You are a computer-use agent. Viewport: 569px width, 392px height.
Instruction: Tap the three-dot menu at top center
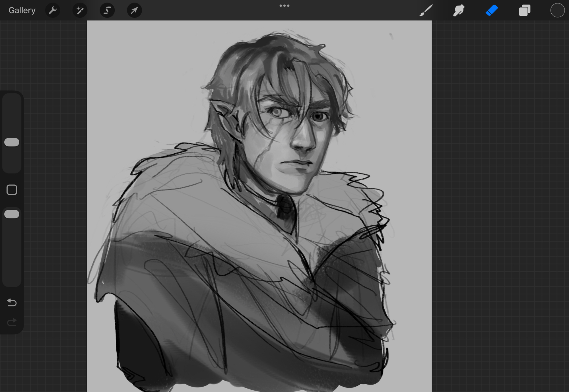(x=284, y=6)
